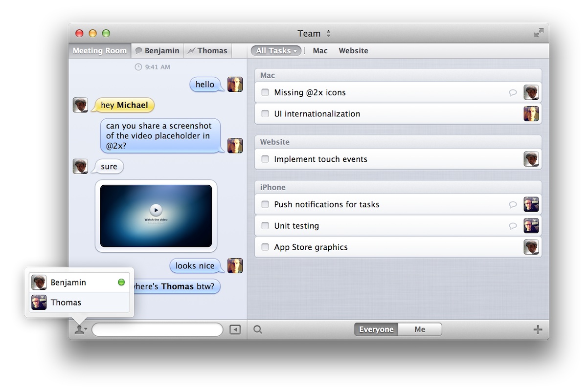The image size is (587, 392).
Task: Play the shared video placeholder
Action: [156, 210]
